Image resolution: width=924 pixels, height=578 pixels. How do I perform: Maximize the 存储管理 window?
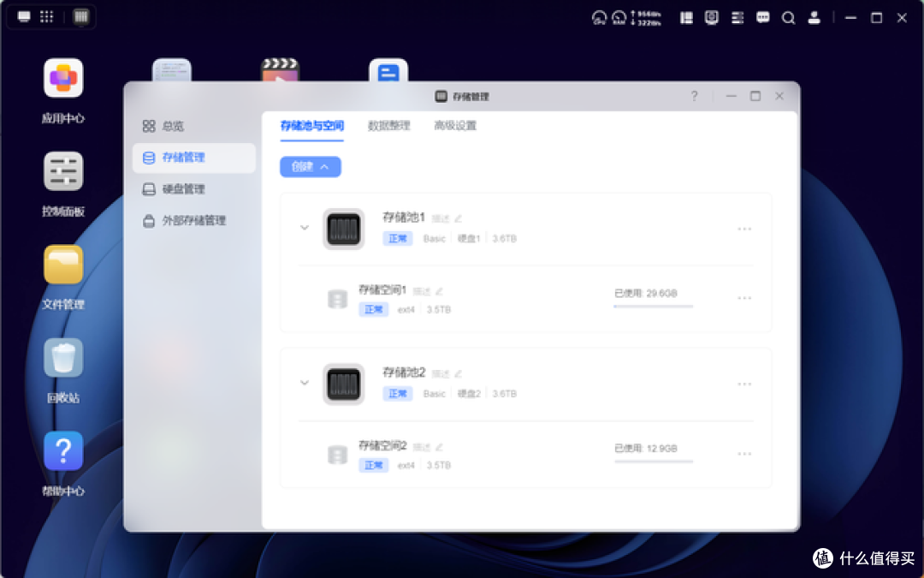tap(755, 96)
